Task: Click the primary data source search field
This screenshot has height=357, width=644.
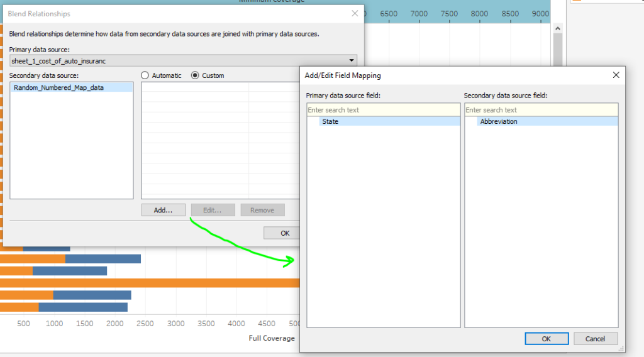Action: pyautogui.click(x=383, y=110)
